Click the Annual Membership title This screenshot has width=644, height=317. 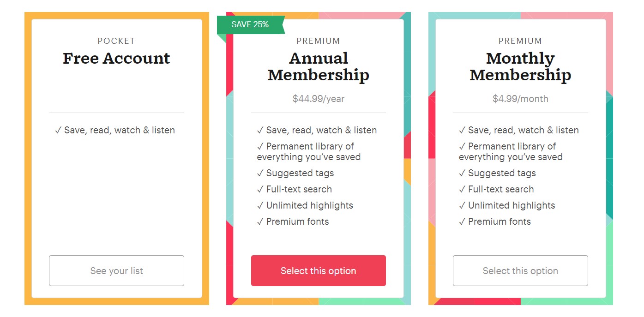coord(318,66)
